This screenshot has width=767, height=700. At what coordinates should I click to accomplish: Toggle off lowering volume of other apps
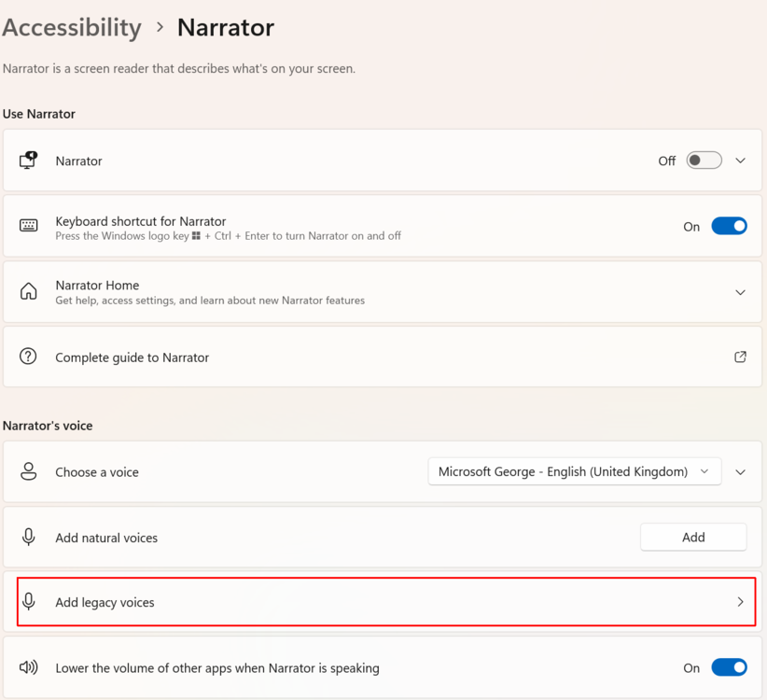[x=729, y=667]
